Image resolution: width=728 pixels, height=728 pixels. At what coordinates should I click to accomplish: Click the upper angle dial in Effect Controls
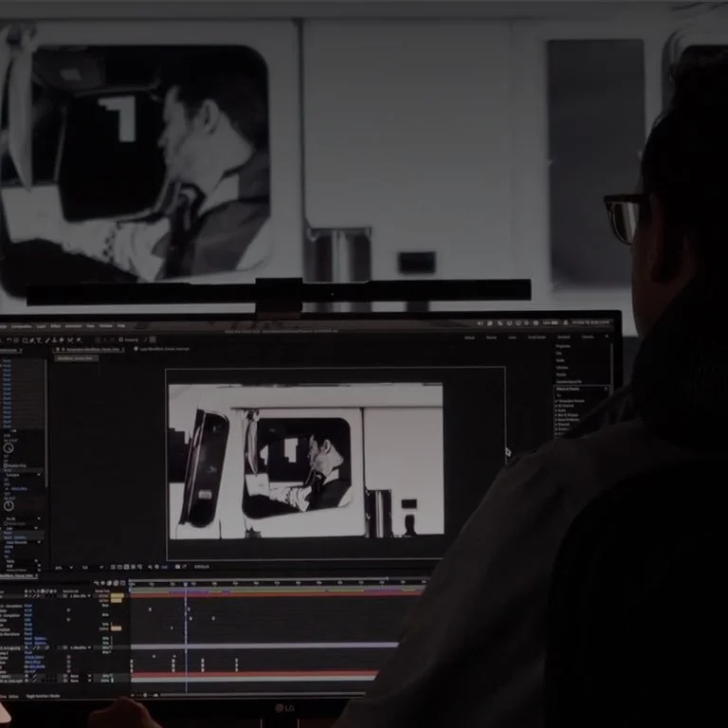tap(9, 448)
